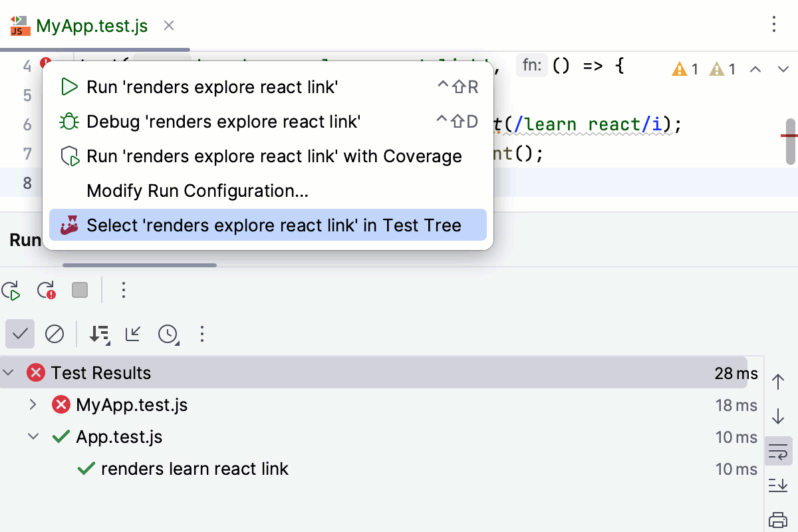This screenshot has width=798, height=532.
Task: Click Modify Run Configuration in the popup
Action: click(x=198, y=191)
